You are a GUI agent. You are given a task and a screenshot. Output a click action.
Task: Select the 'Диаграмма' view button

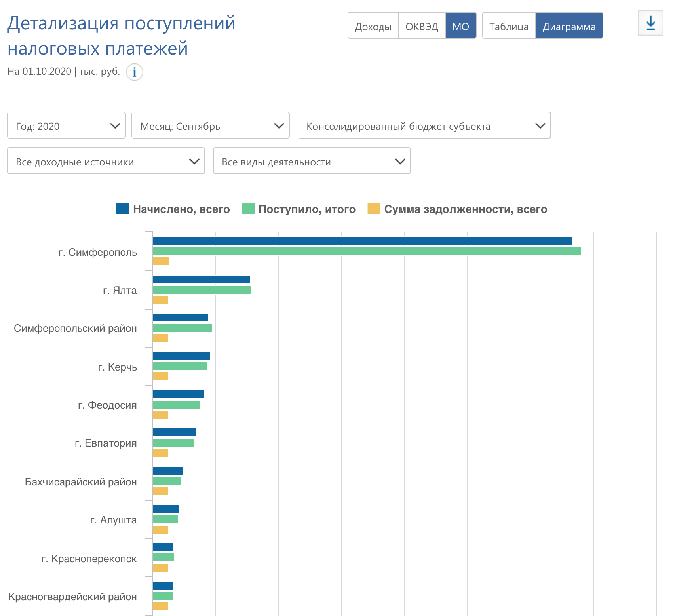(x=569, y=26)
